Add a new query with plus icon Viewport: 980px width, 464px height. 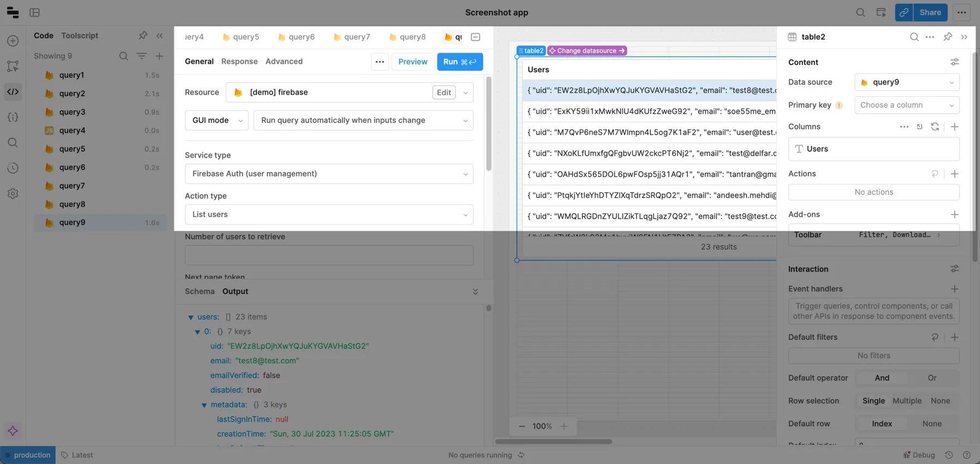click(x=160, y=56)
